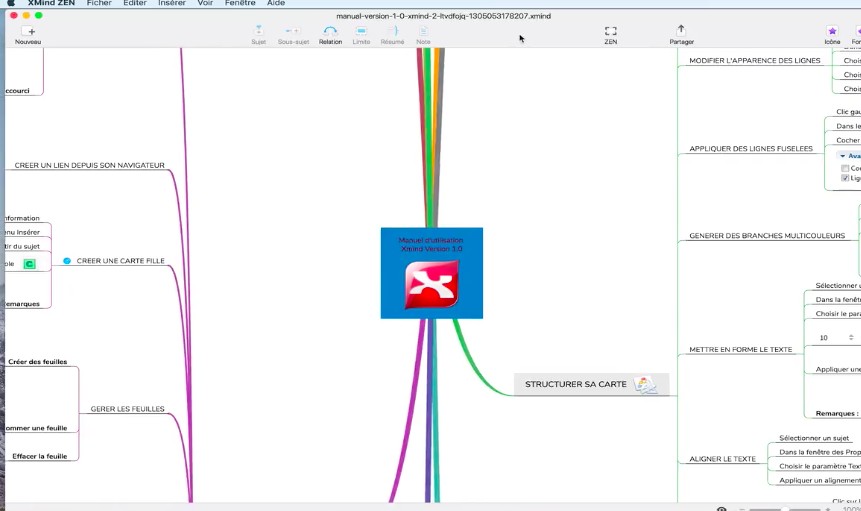Insert a Limite boundary
Viewport: 861px width, 511px height.
(361, 35)
